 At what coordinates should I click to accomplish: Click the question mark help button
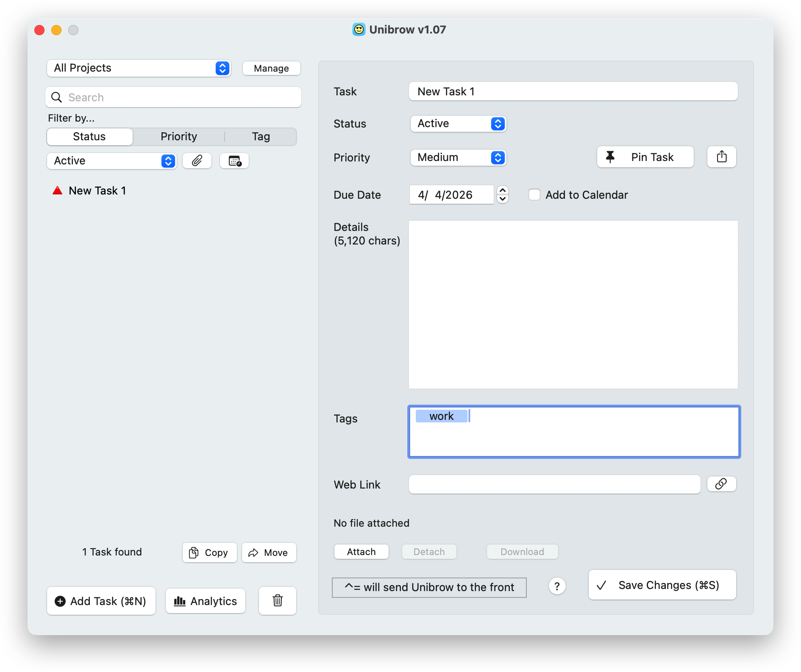click(557, 586)
